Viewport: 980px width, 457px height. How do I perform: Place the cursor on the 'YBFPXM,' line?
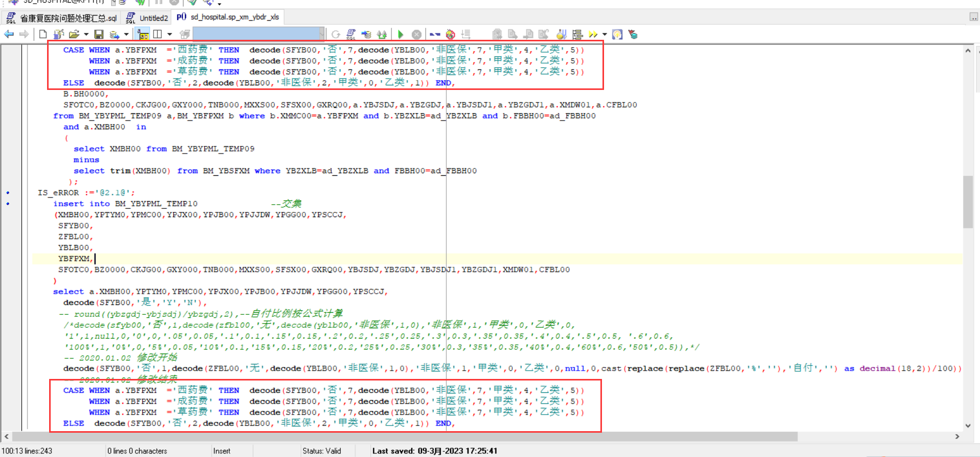point(76,258)
